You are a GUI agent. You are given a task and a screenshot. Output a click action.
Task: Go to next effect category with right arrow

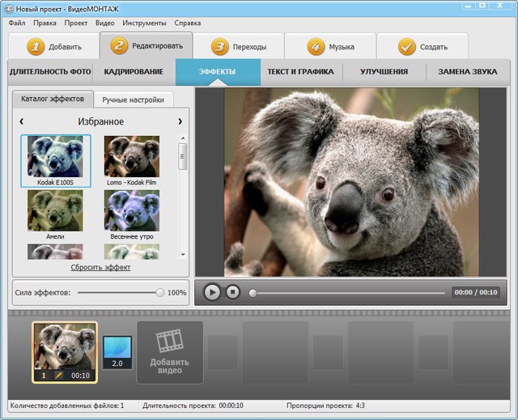[x=180, y=121]
